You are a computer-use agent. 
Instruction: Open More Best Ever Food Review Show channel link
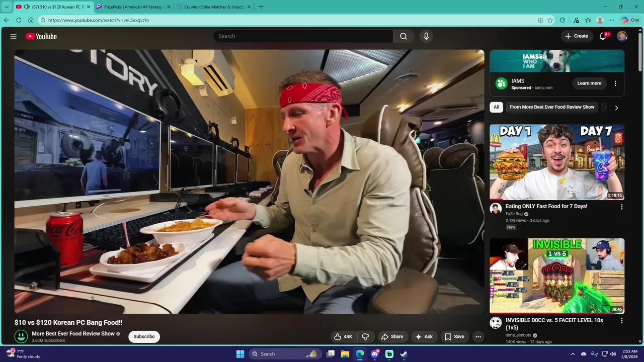(73, 334)
